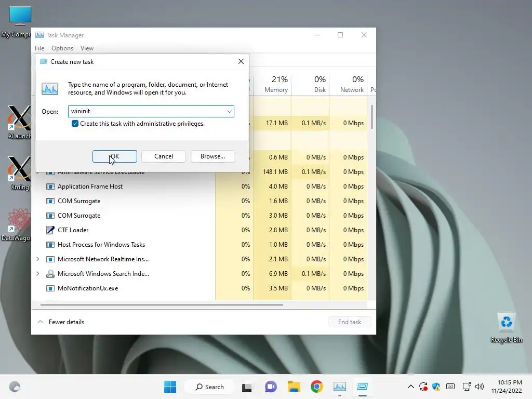Screen dimensions: 532x399
Task: Open Task View from taskbar
Action: (x=247, y=387)
